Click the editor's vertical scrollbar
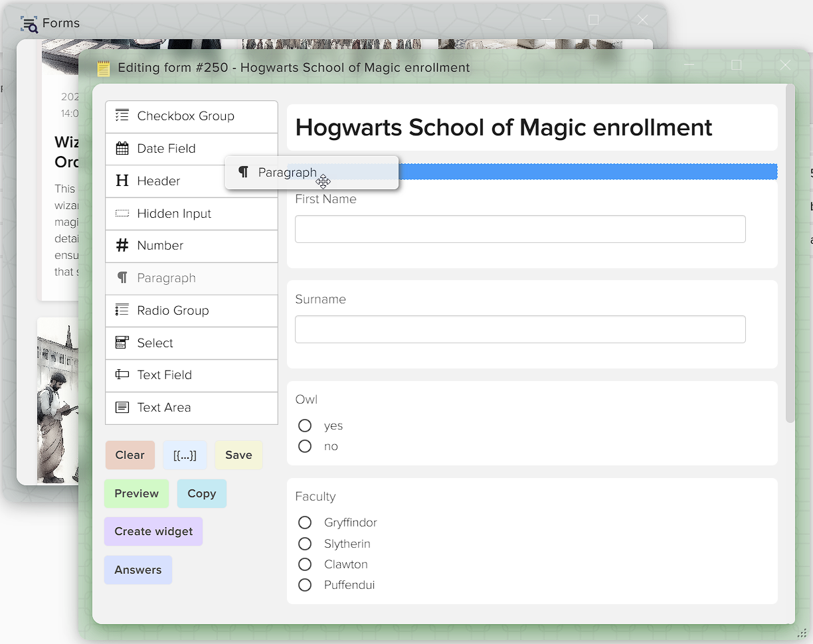The height and width of the screenshot is (644, 813). [x=790, y=252]
